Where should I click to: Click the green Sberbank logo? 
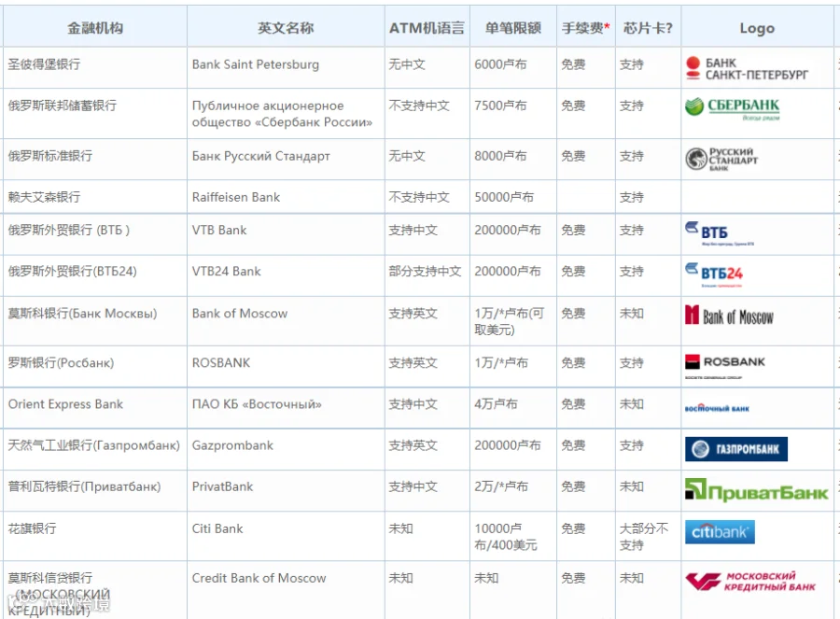732,109
